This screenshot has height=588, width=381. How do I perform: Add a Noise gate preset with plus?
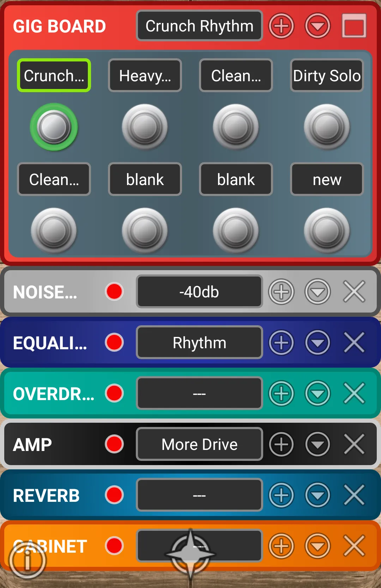[x=281, y=292]
